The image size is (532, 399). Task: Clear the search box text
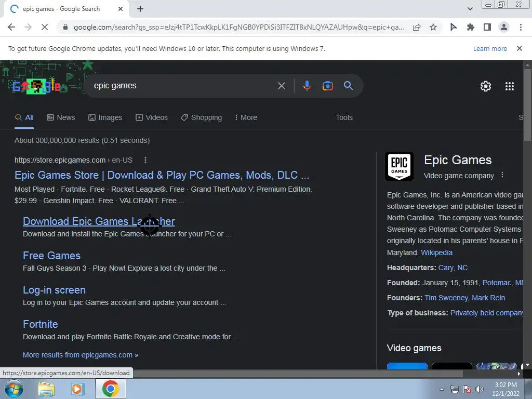[281, 86]
